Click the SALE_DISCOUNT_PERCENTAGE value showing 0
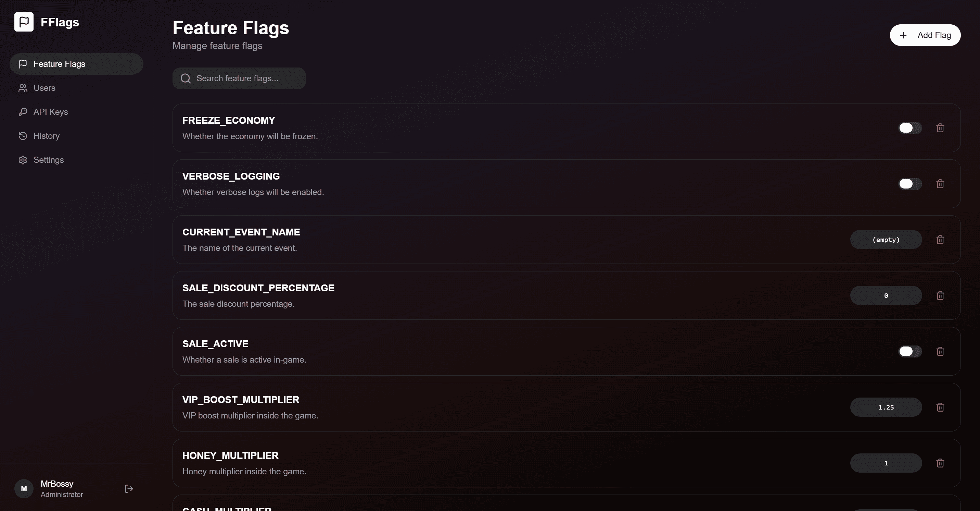The height and width of the screenshot is (511, 980). pyautogui.click(x=886, y=295)
